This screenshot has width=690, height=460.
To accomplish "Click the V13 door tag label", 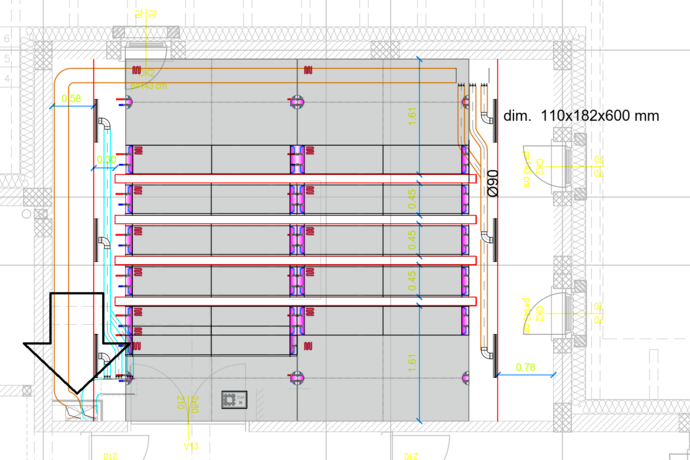I will tap(191, 446).
